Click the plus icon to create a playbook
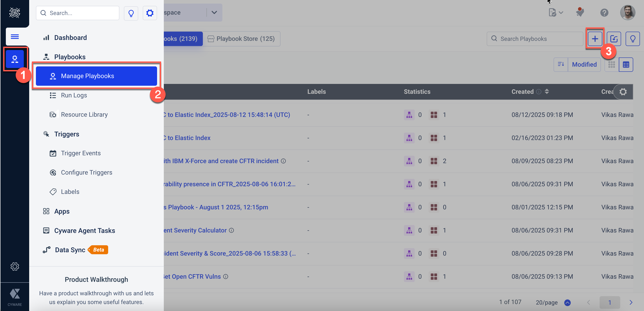The height and width of the screenshot is (311, 644). (595, 39)
